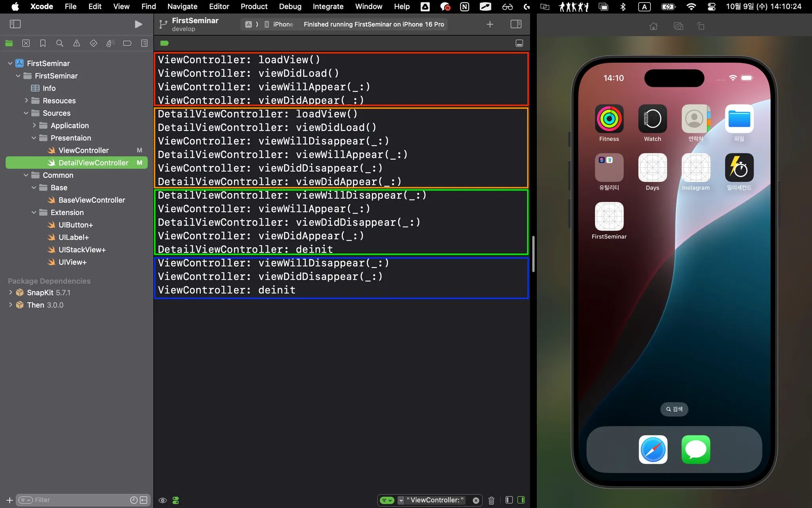Screen dimensions: 812x508
Task: Toggle the right inspector panel
Action: [x=516, y=24]
